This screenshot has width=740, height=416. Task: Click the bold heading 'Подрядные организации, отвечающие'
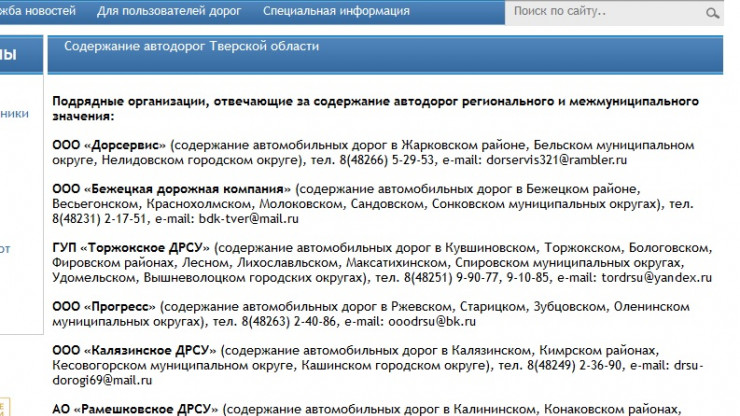point(173,102)
